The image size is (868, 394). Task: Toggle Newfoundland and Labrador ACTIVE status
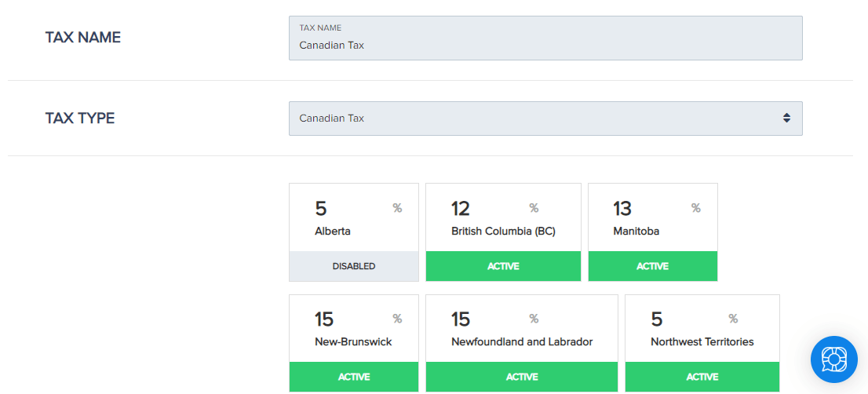(521, 377)
